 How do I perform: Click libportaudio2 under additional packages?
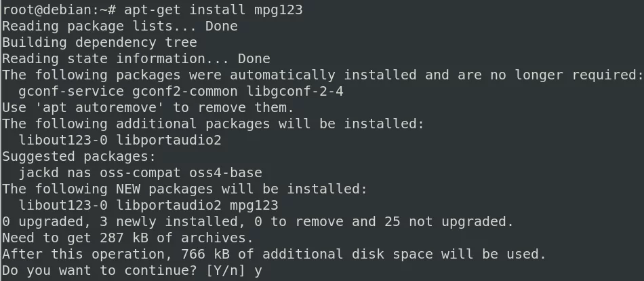coord(169,140)
